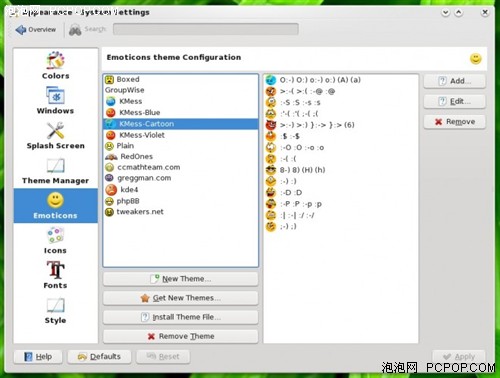This screenshot has height=378, width=500.
Task: Select the Boxed emoticon theme
Action: click(181, 79)
